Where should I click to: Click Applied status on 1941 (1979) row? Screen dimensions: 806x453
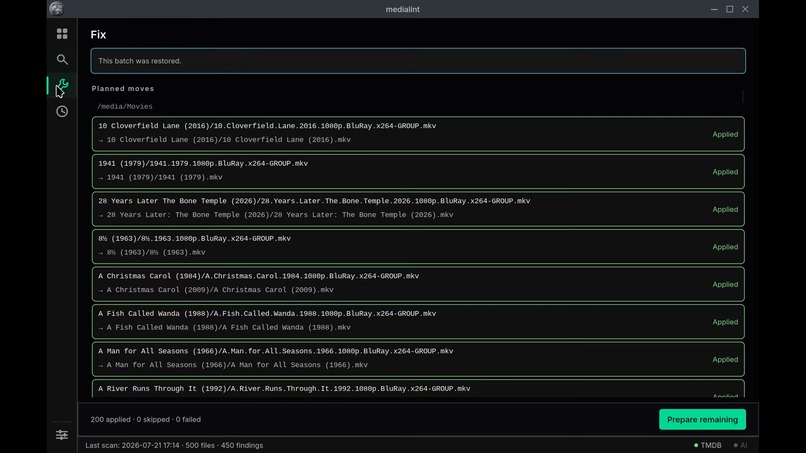pyautogui.click(x=725, y=172)
